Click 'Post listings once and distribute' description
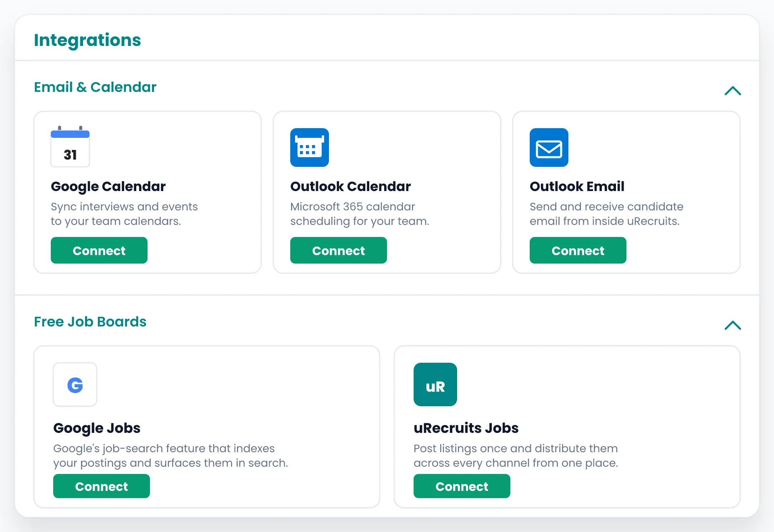Screen dimensions: 774x532 tap(516, 456)
